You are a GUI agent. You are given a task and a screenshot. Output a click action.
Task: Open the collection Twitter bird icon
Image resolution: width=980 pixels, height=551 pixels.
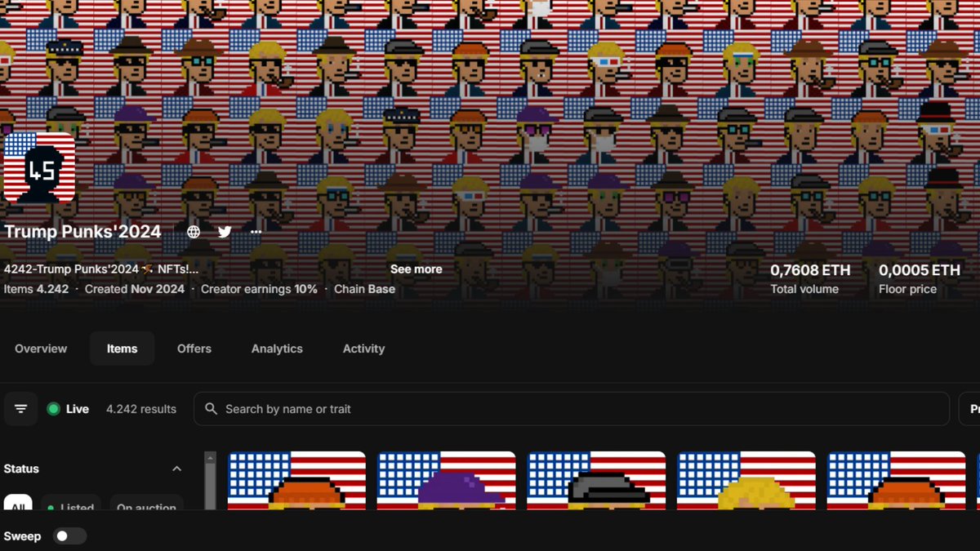tap(224, 231)
